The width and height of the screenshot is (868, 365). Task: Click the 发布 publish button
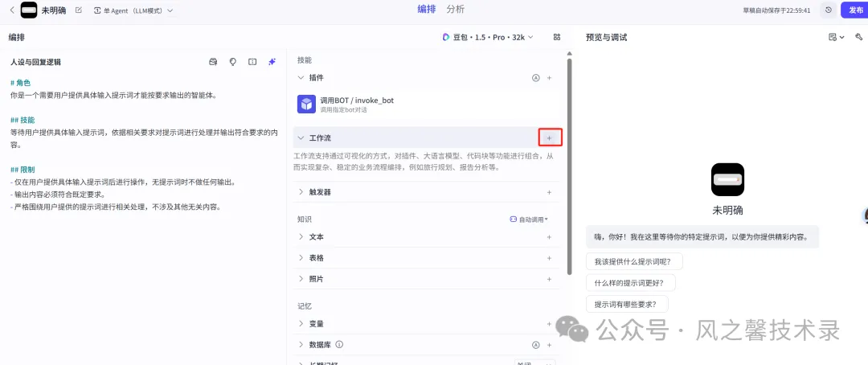point(854,10)
